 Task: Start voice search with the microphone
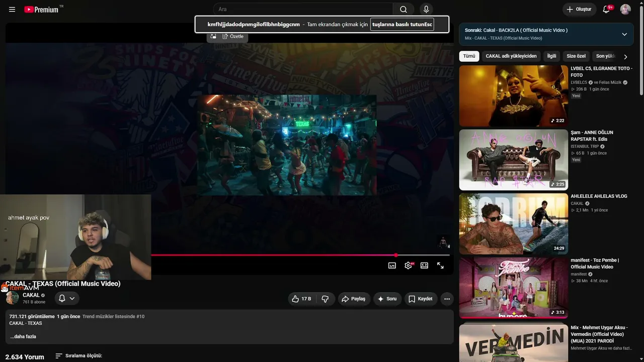[x=426, y=10]
